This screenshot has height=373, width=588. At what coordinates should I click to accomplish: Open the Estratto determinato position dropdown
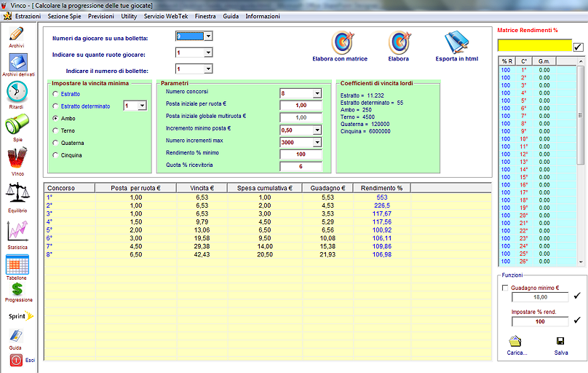point(142,106)
